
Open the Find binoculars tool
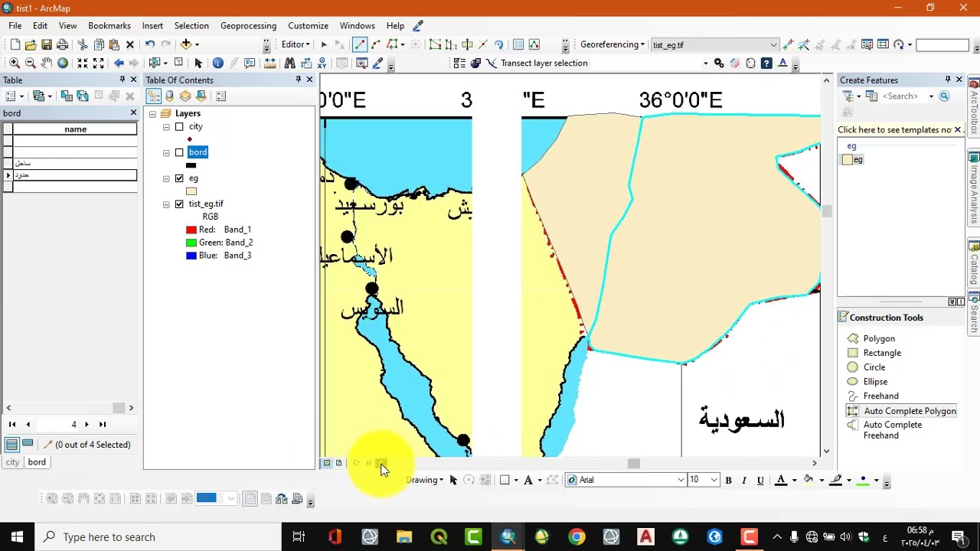(x=289, y=63)
